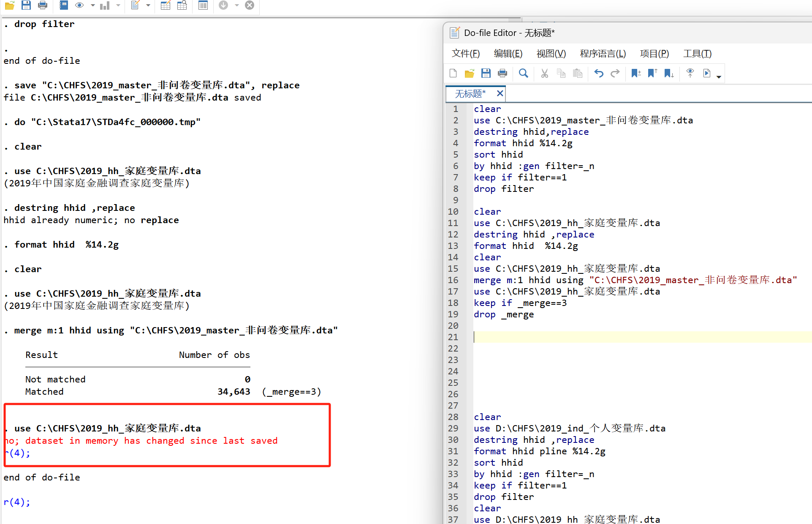Viewport: 812px width, 524px height.
Task: Open the log notebook icon
Action: (x=63, y=5)
